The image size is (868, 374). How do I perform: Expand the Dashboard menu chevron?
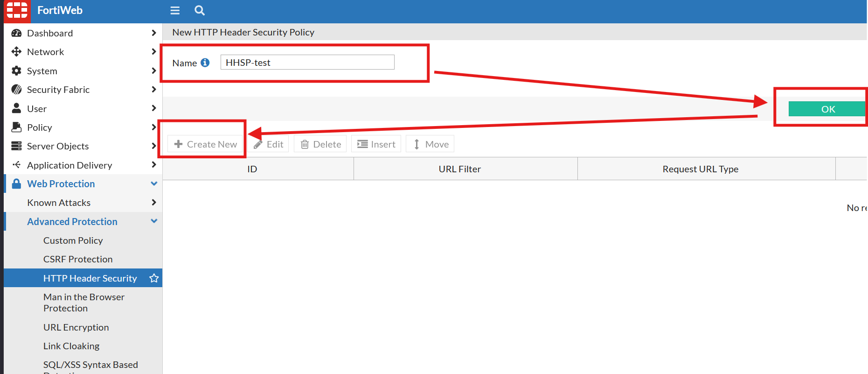point(154,33)
